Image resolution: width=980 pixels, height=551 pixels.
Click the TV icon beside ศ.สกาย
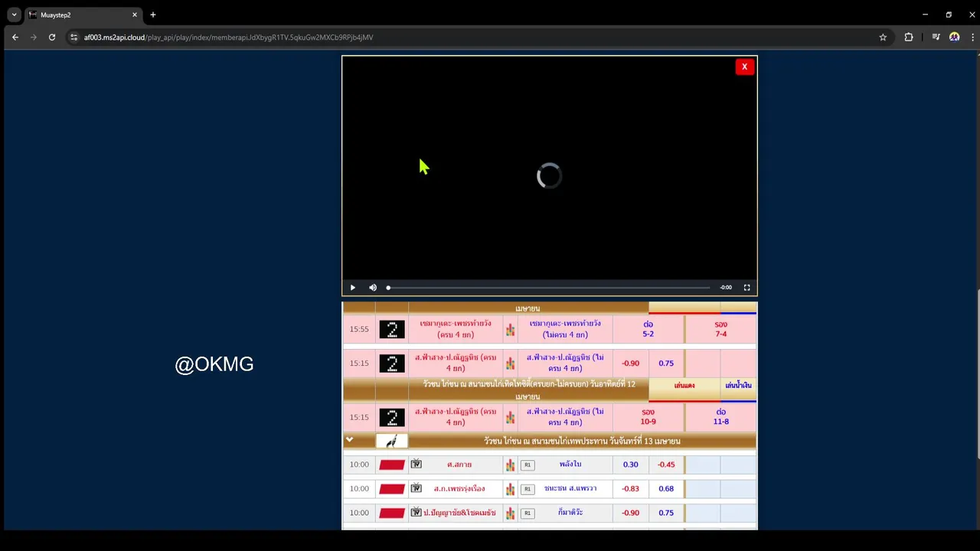pyautogui.click(x=416, y=464)
